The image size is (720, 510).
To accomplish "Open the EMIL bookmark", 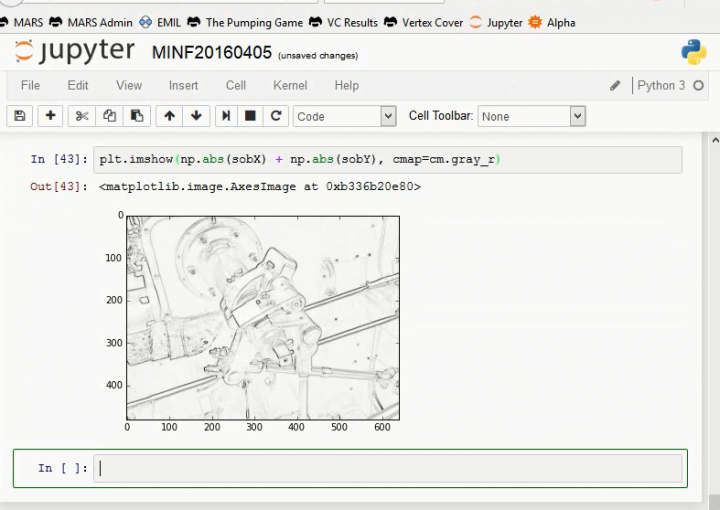I will tap(160, 22).
